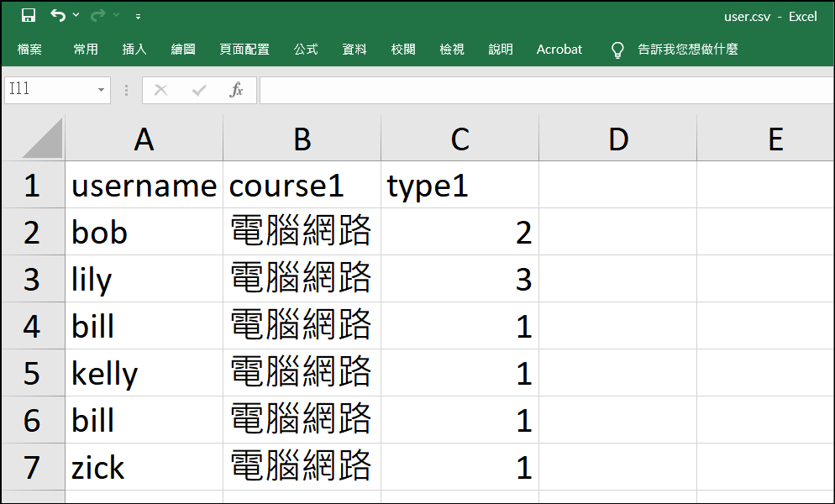
Task: Open Customize Quick Access Toolbar dropdown
Action: point(138,17)
